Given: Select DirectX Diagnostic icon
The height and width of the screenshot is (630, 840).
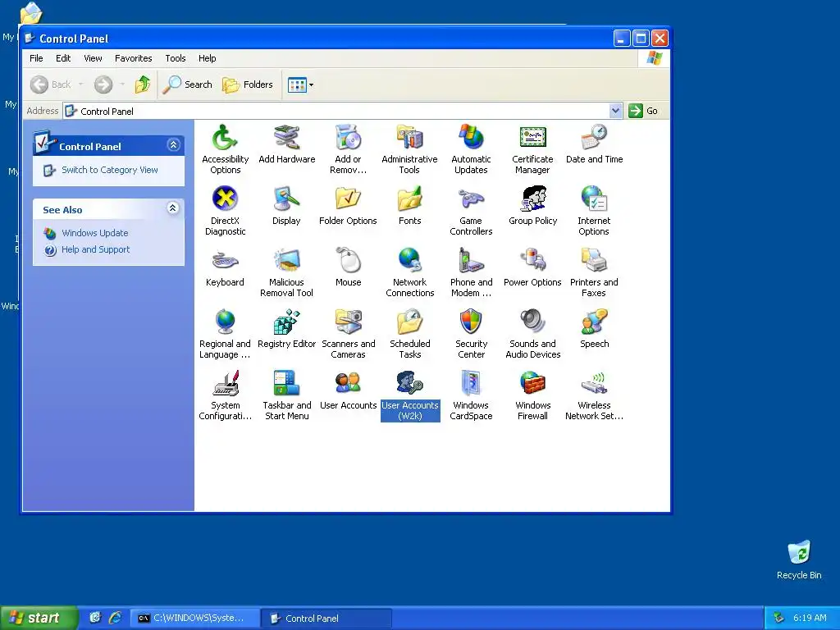Looking at the screenshot, I should pyautogui.click(x=225, y=199).
